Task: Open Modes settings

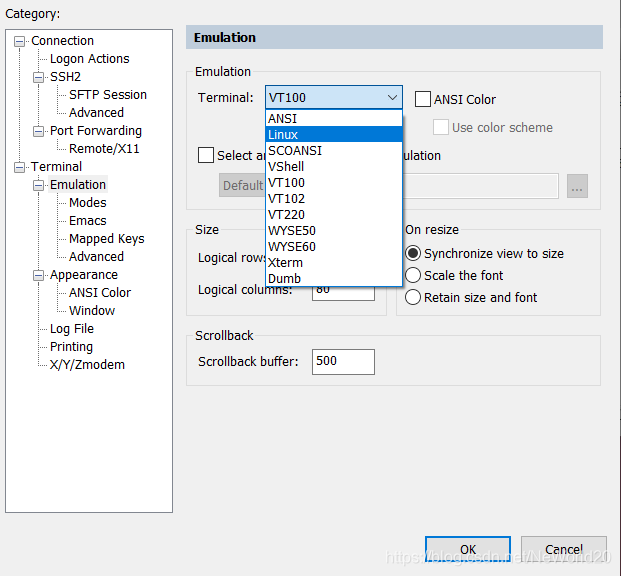Action: [88, 203]
